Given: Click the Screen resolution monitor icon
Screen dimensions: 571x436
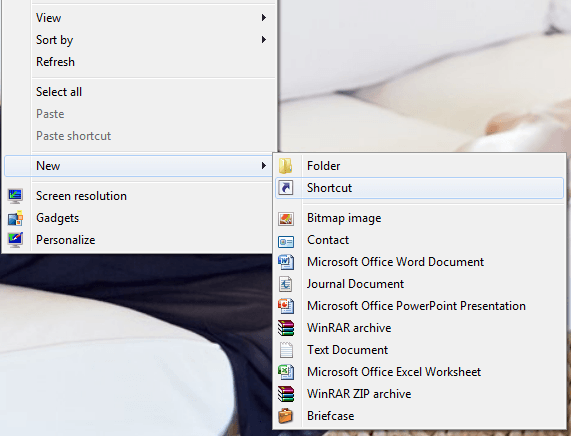Looking at the screenshot, I should coord(15,196).
